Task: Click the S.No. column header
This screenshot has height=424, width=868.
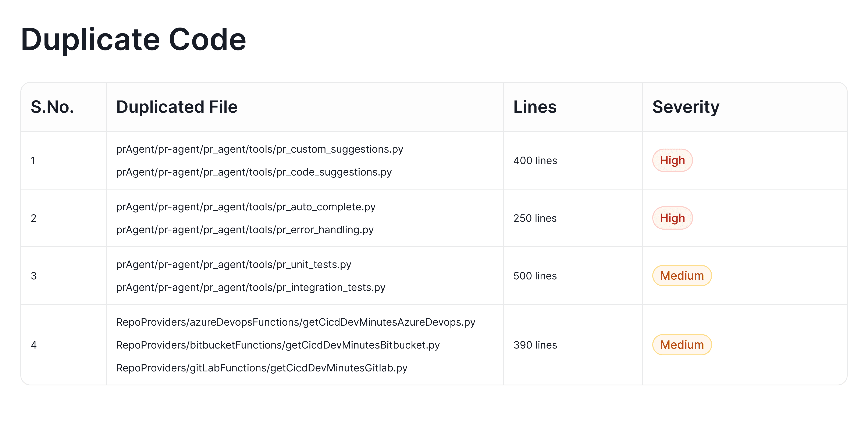Action: coord(52,107)
